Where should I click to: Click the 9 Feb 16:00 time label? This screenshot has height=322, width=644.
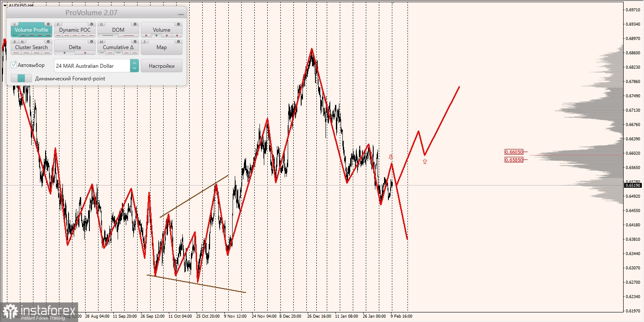pyautogui.click(x=401, y=316)
